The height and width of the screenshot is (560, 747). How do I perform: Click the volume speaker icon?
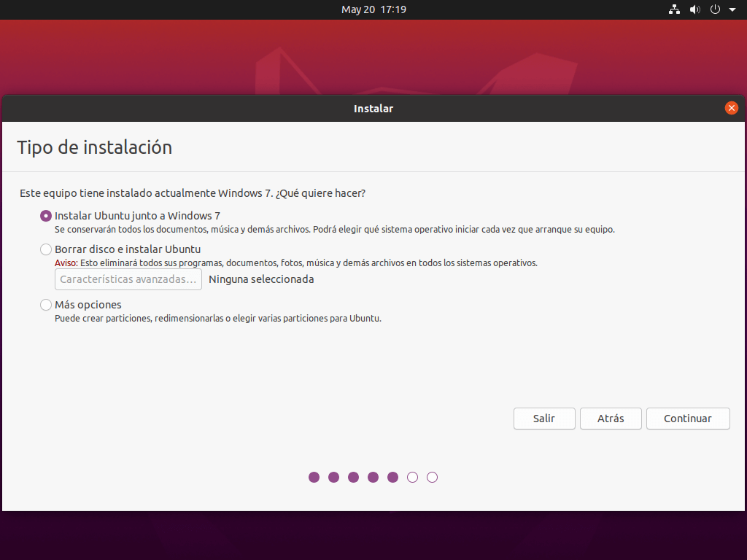point(694,9)
